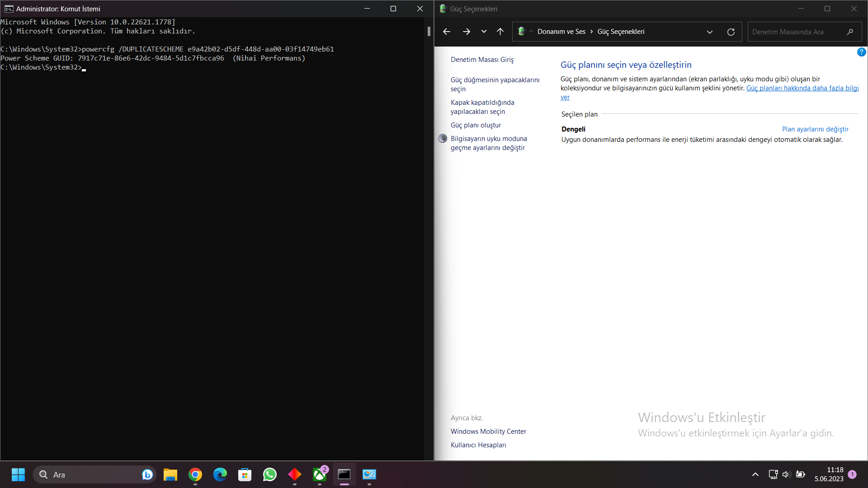Click the up-one-level arrow
This screenshot has height=488, width=868.
(x=500, y=32)
